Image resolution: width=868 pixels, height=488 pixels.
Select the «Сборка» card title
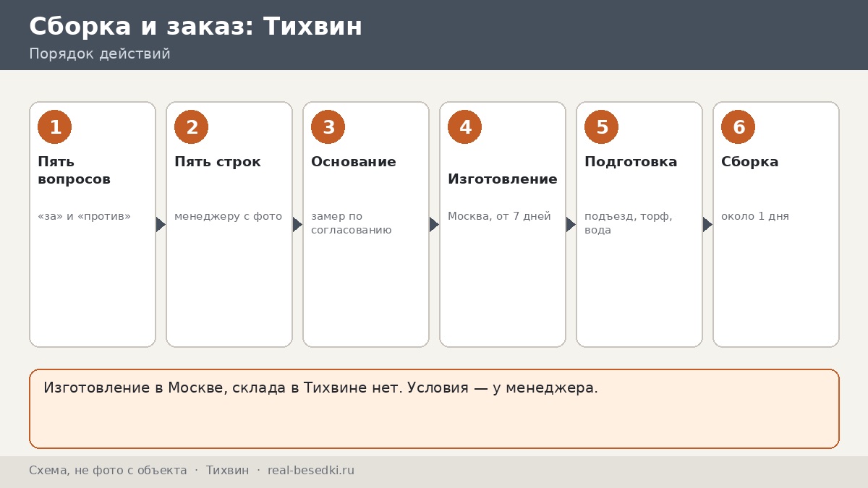click(x=750, y=162)
